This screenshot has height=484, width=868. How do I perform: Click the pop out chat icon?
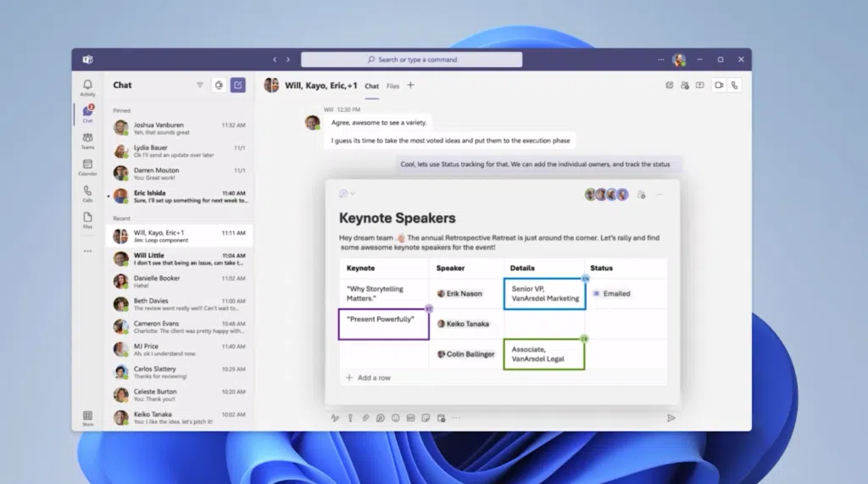tap(670, 86)
